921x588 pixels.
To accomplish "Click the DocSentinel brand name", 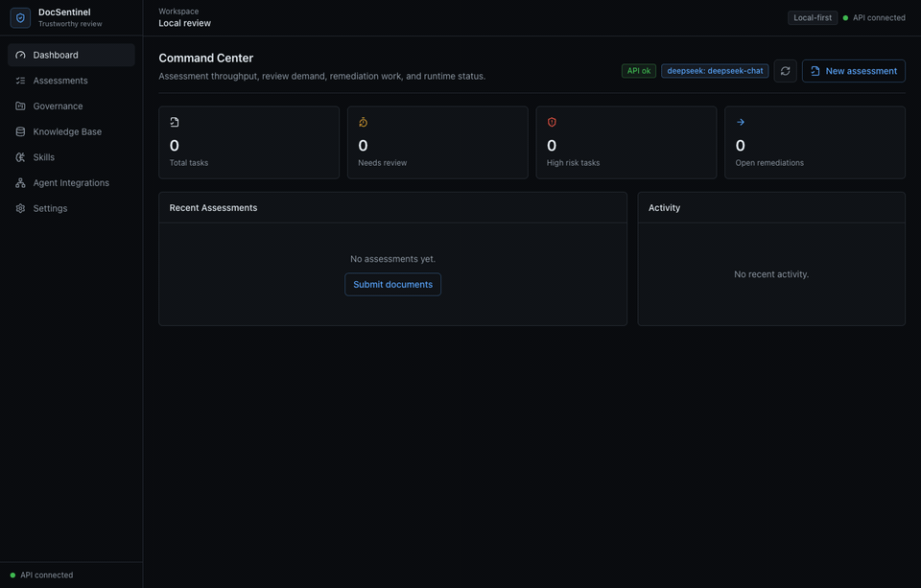I will [64, 12].
